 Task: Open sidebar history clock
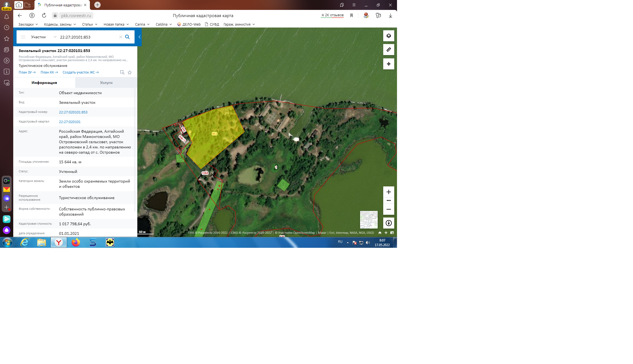(x=7, y=28)
